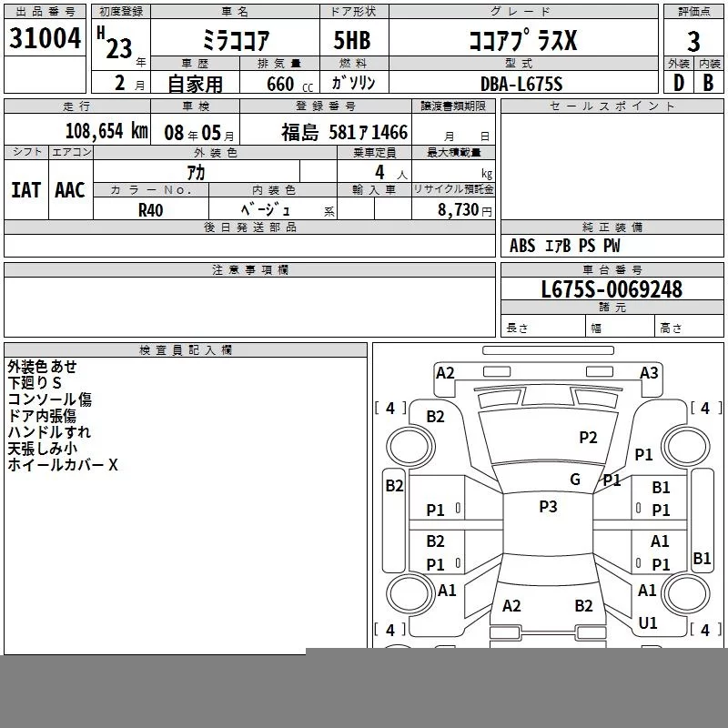Click the カラーNo. header

[151, 190]
